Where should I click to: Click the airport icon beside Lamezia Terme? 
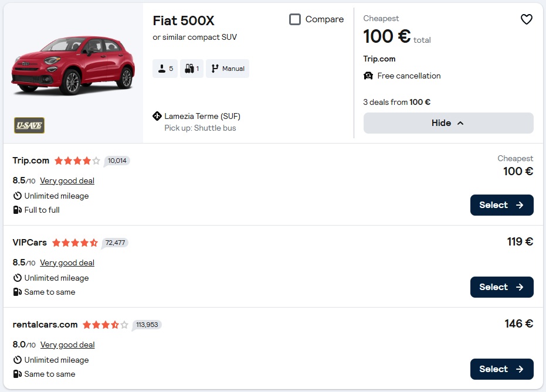tap(157, 116)
